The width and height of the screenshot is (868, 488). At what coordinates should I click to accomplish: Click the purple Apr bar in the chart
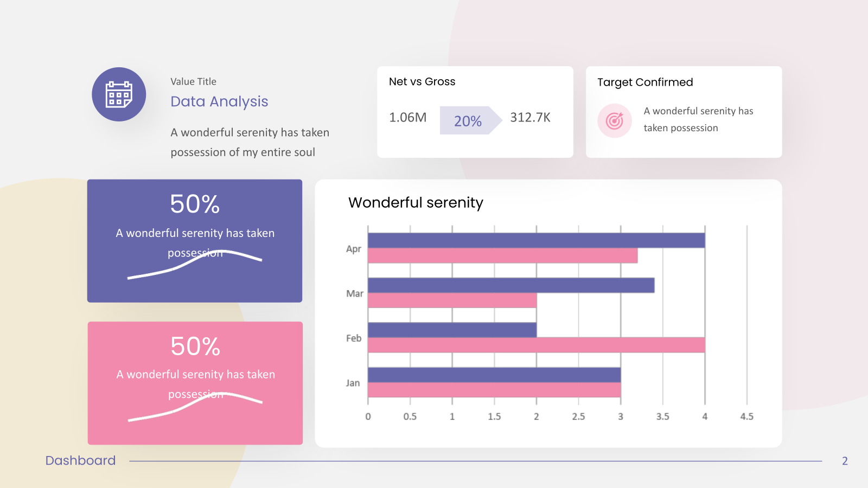[x=537, y=240]
